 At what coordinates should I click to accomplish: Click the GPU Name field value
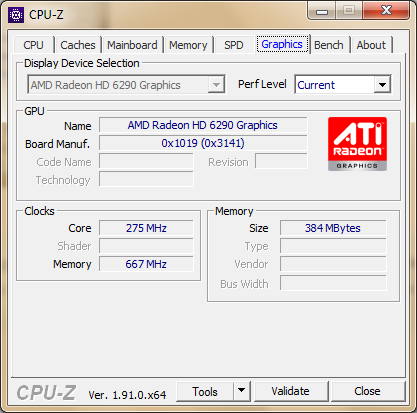click(203, 125)
